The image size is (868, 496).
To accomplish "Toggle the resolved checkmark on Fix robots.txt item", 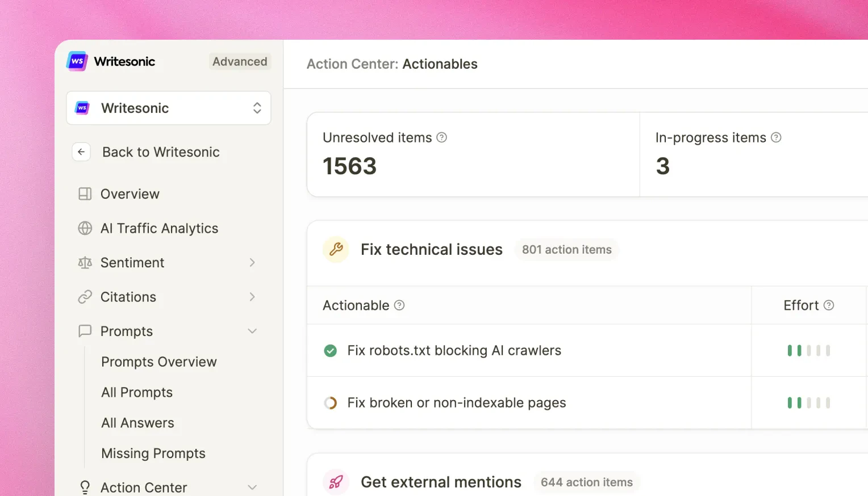I will tap(331, 351).
